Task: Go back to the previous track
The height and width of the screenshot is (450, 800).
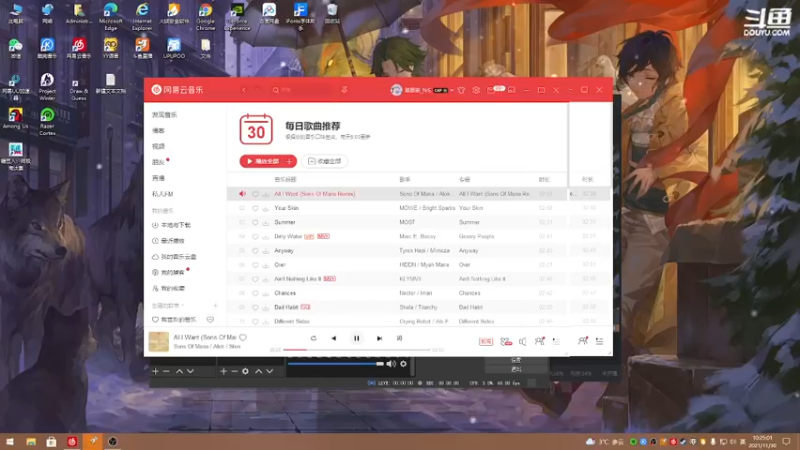Action: [x=334, y=338]
